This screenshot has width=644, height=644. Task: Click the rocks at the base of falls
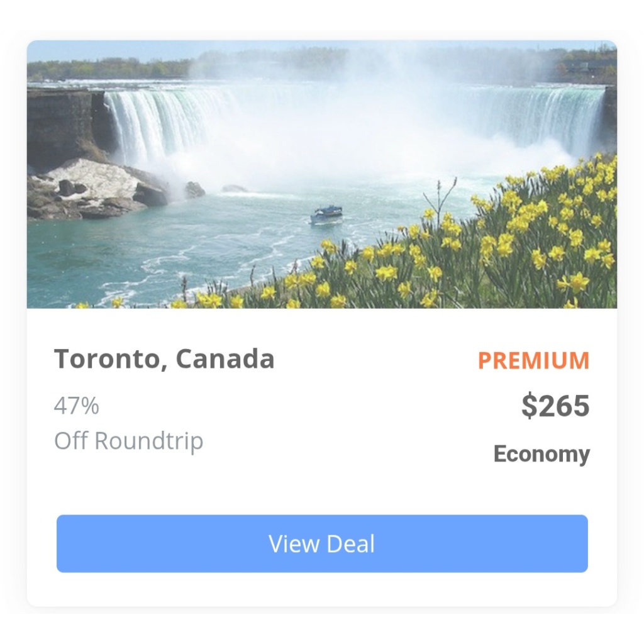(x=96, y=189)
